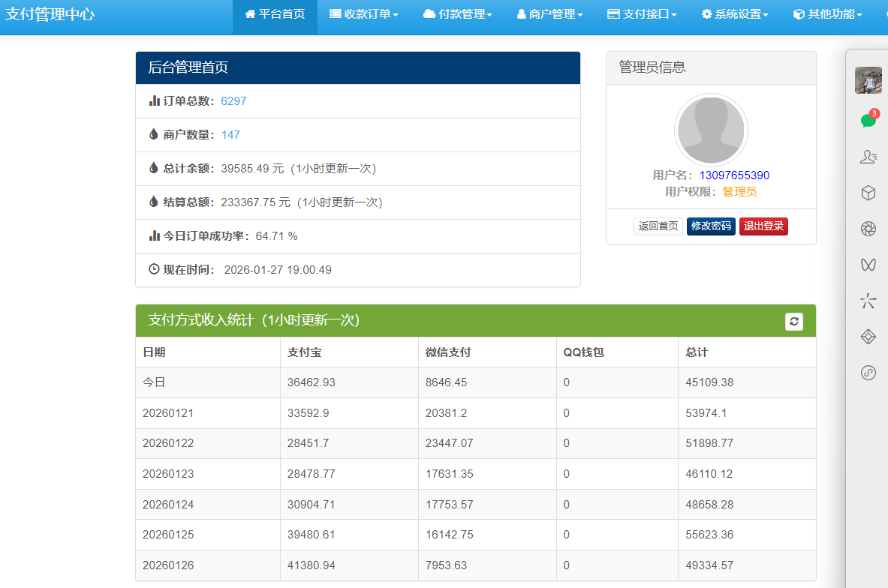Open the contacts icon in the sidebar
This screenshot has height=588, width=888.
click(868, 157)
